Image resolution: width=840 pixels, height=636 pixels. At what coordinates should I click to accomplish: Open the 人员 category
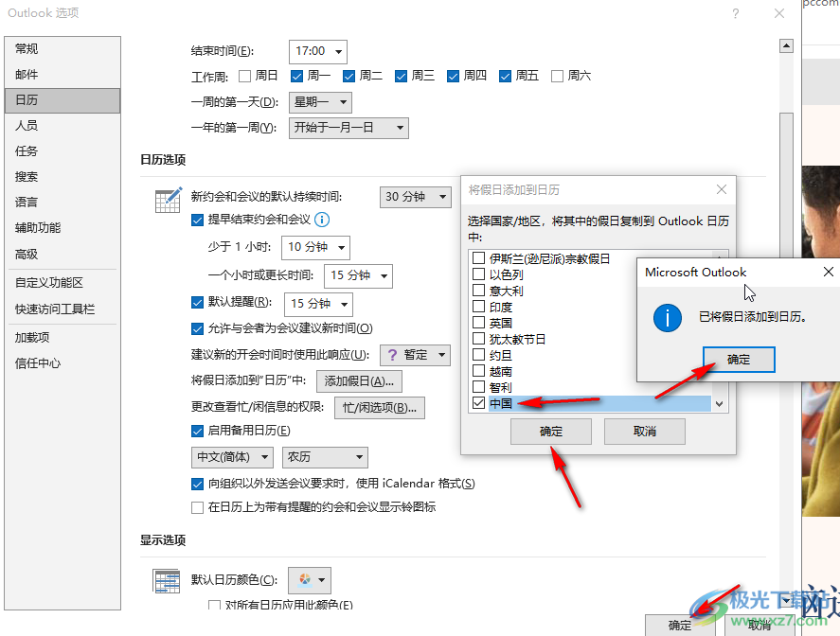pyautogui.click(x=63, y=126)
